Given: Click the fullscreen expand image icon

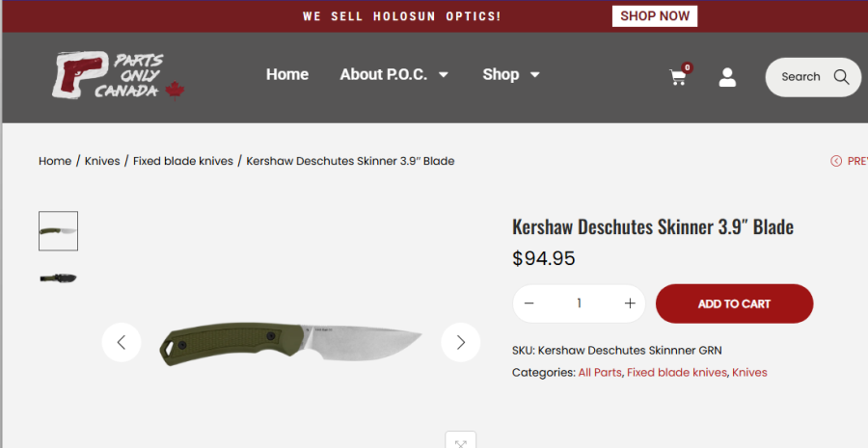Looking at the screenshot, I should coord(460,442).
